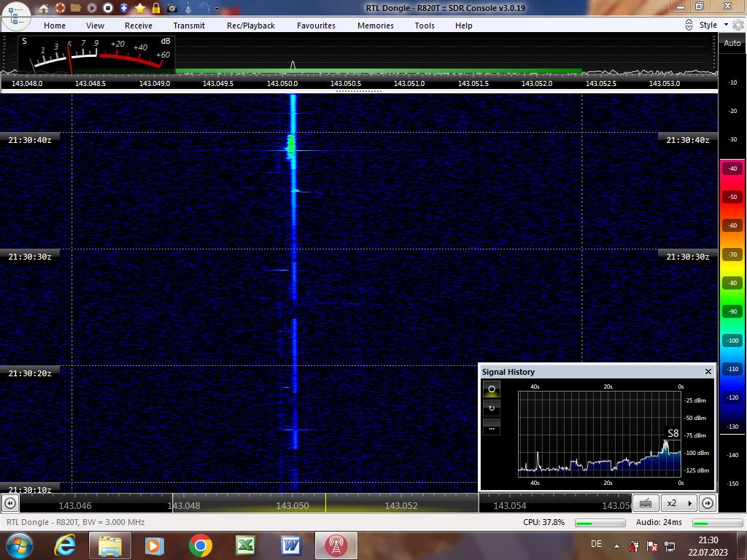The width and height of the screenshot is (747, 560).
Task: Click 143.052 on the bottom frequency bar
Action: (x=401, y=506)
